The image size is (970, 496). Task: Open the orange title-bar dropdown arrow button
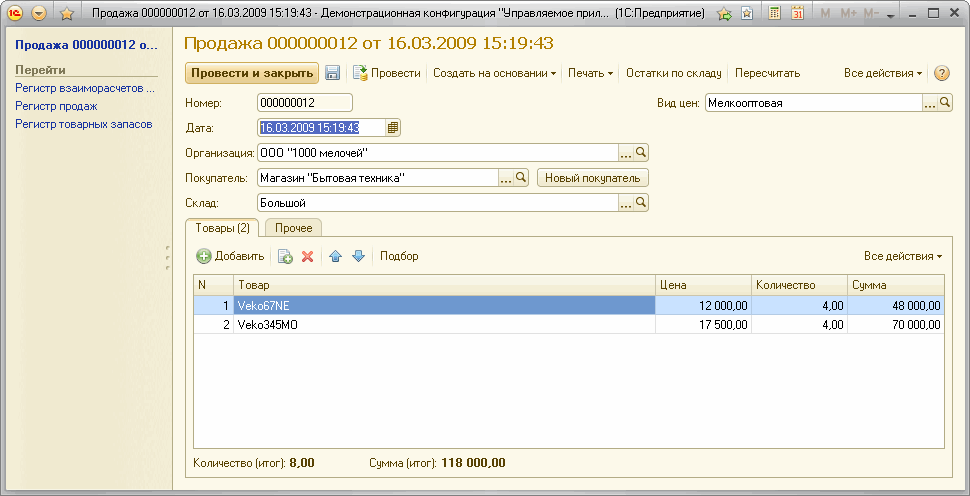point(38,13)
